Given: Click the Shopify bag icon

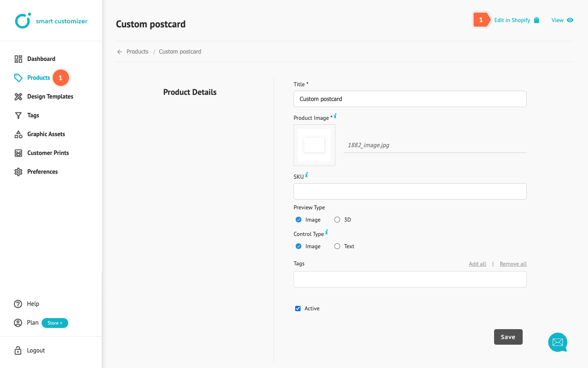Looking at the screenshot, I should [x=537, y=20].
